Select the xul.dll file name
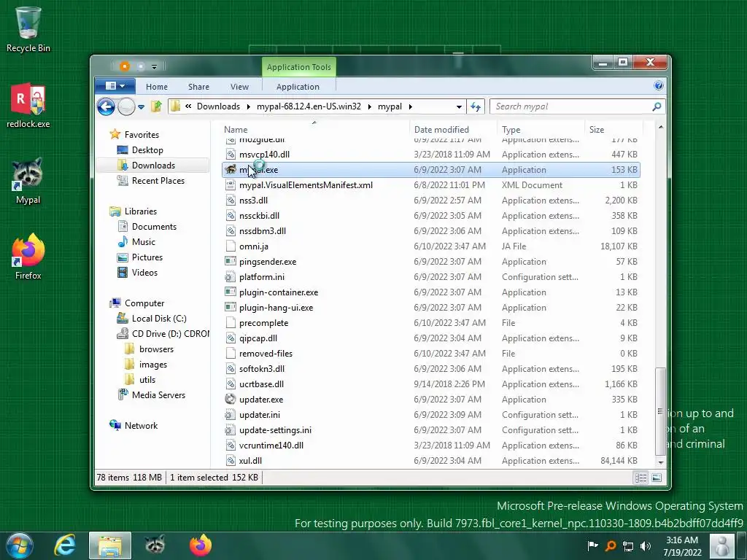The width and height of the screenshot is (747, 560). (x=250, y=461)
